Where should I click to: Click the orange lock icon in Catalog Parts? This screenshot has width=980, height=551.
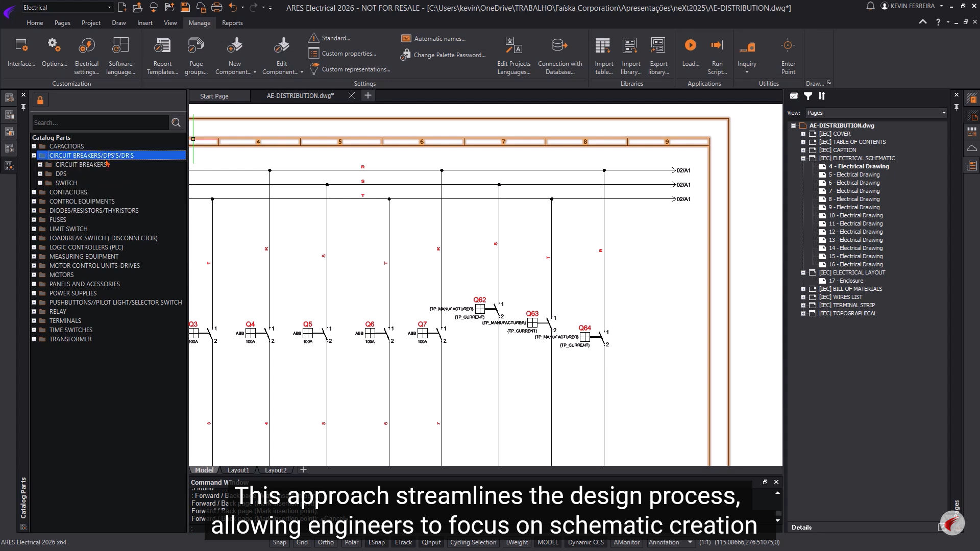point(40,101)
